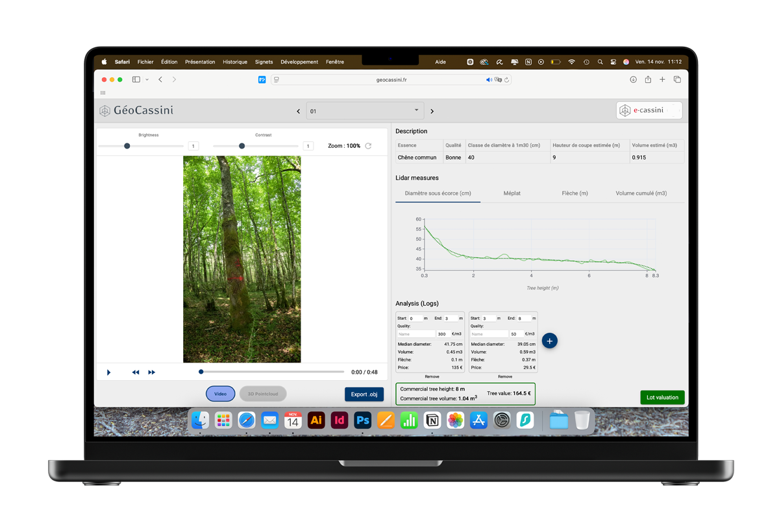Click the fast-forward playback icon
The width and height of the screenshot is (779, 532).
pyautogui.click(x=151, y=372)
